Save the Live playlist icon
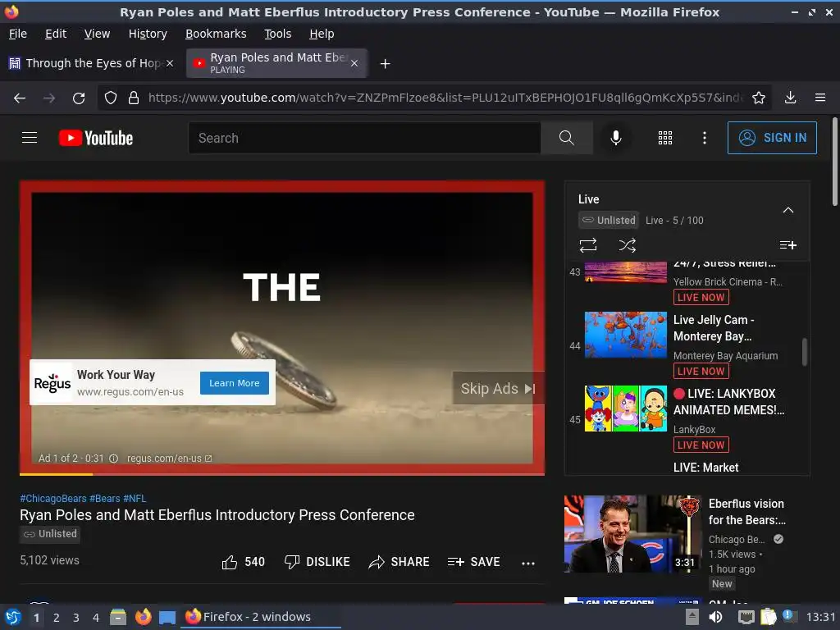Image resolution: width=840 pixels, height=630 pixels. pyautogui.click(x=788, y=245)
